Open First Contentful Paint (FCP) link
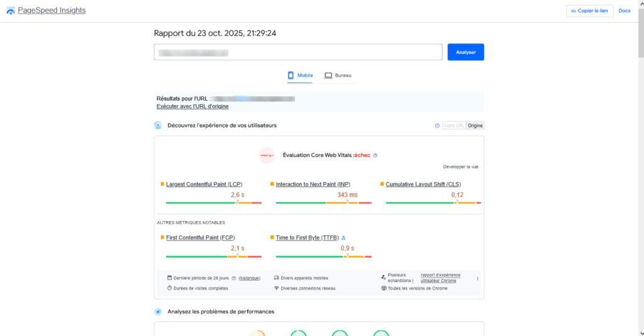This screenshot has width=644, height=336. pos(201,237)
